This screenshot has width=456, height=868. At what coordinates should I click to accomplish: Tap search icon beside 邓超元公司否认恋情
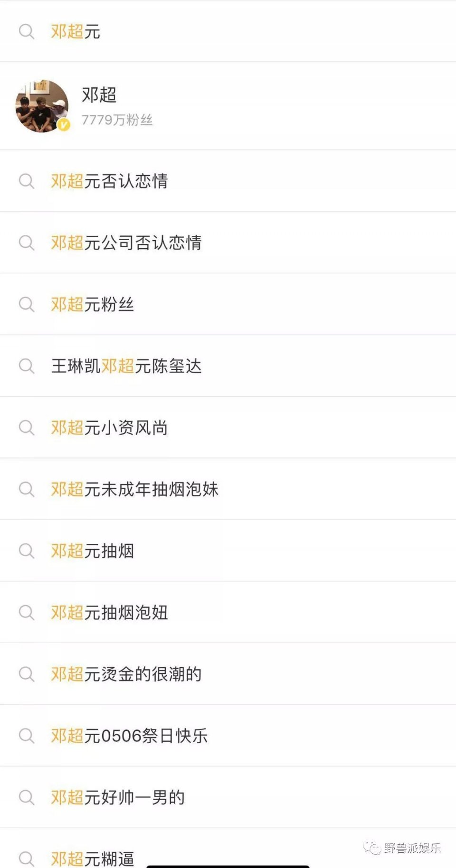point(27,243)
